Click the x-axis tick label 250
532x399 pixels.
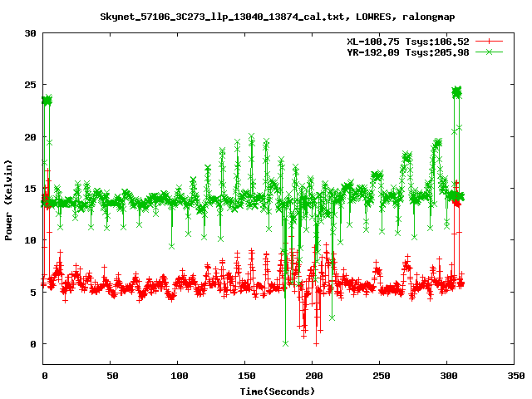(x=381, y=376)
